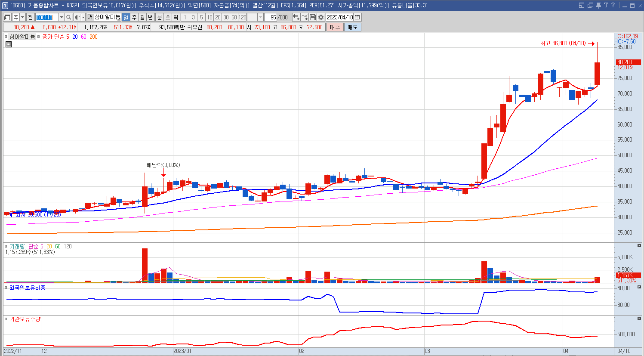Click the T font size icon
The height and width of the screenshot is (356, 644).
pos(606,5)
